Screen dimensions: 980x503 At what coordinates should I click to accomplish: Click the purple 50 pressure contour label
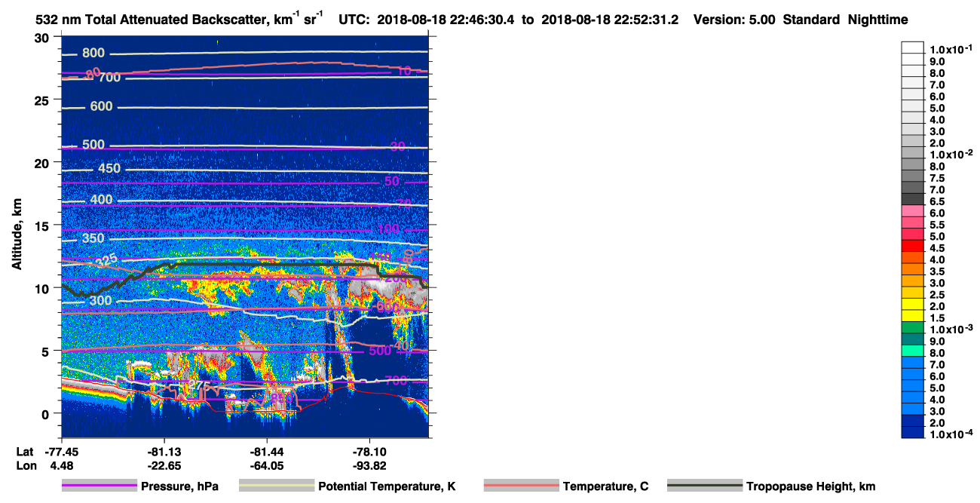[x=392, y=182]
